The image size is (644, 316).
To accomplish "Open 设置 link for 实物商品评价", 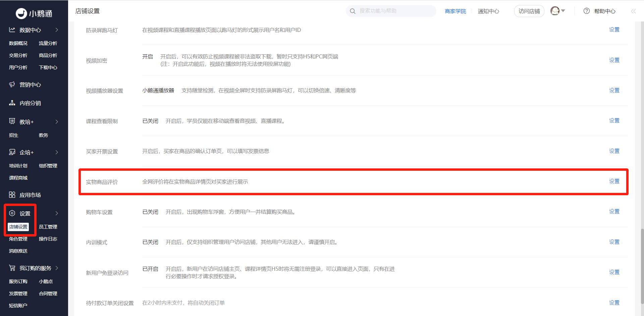I will point(614,181).
